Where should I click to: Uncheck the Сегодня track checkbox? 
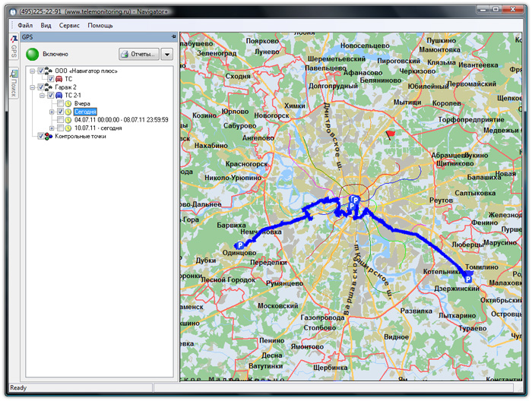(60, 112)
